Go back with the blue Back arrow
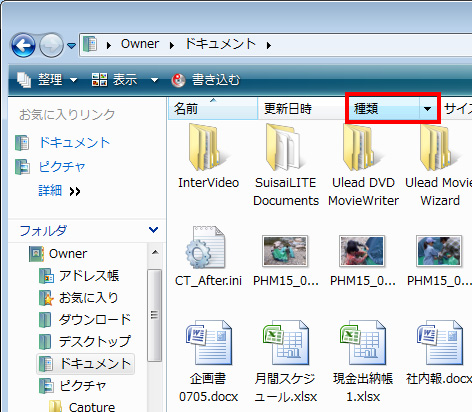This screenshot has width=472, height=412. (x=23, y=45)
